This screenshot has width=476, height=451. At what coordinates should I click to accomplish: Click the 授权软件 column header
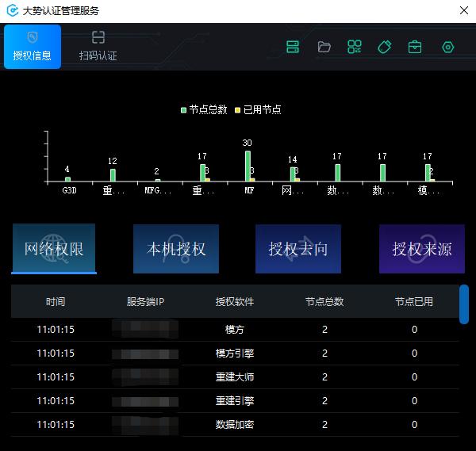[235, 301]
